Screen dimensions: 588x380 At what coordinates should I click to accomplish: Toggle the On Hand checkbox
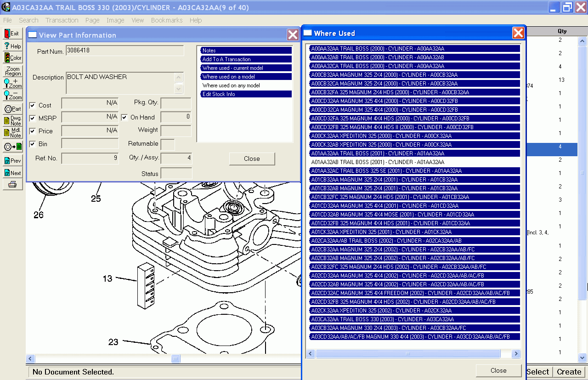pos(124,117)
